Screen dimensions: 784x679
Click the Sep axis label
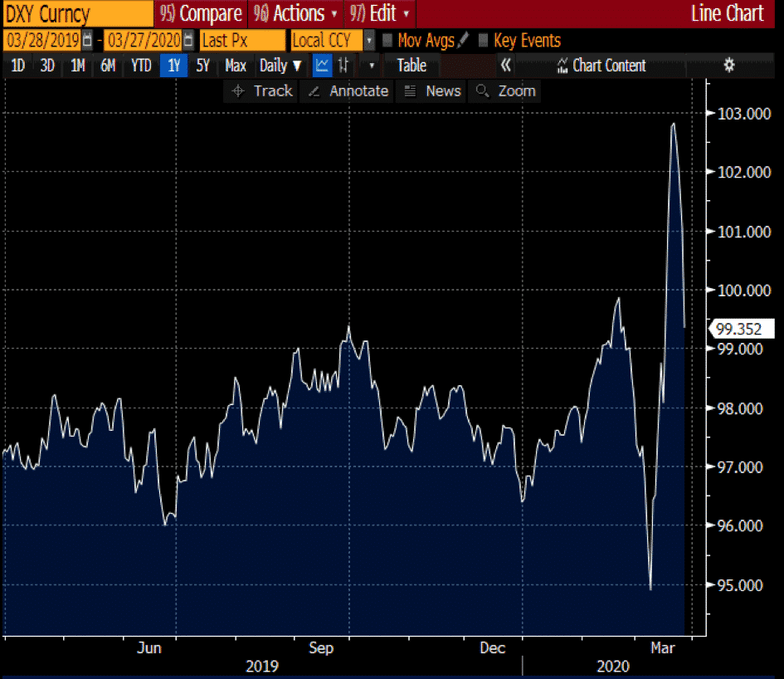[x=321, y=648]
